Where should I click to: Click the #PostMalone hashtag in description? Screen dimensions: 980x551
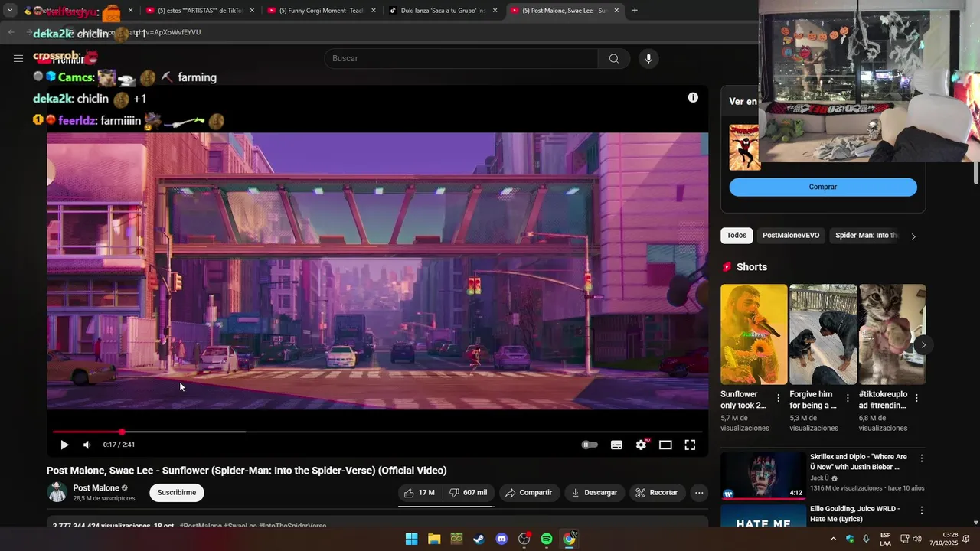tap(201, 526)
